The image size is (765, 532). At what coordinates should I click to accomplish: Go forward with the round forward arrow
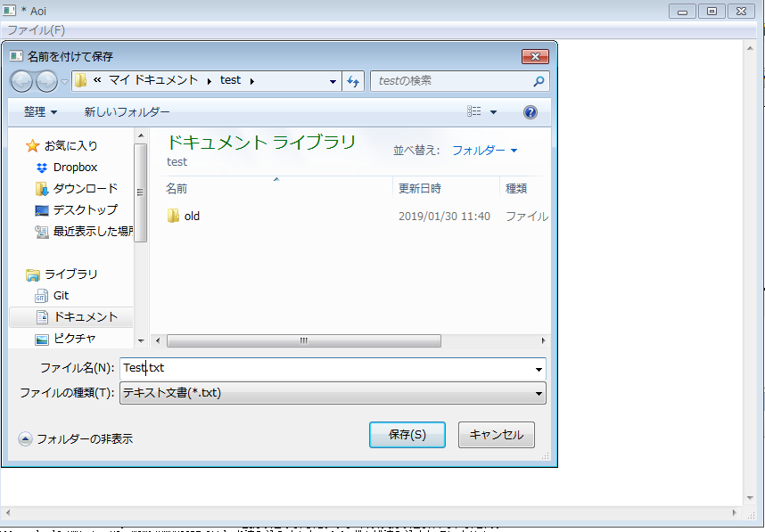[46, 81]
